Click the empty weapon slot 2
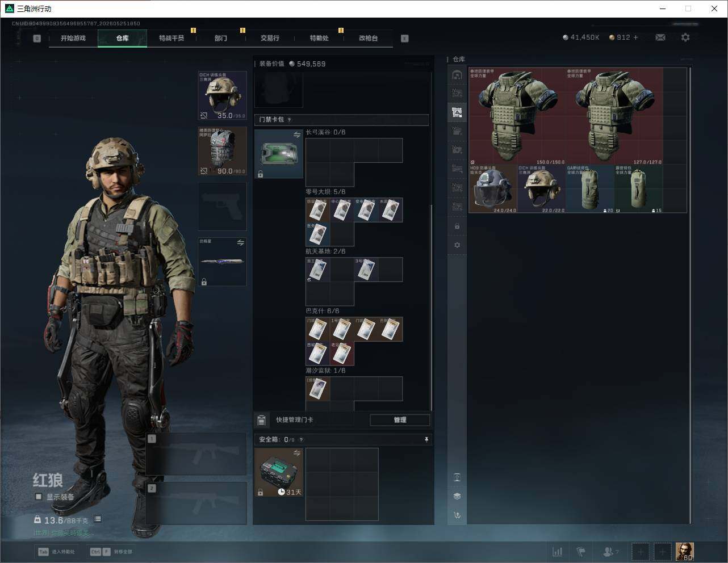 point(196,503)
